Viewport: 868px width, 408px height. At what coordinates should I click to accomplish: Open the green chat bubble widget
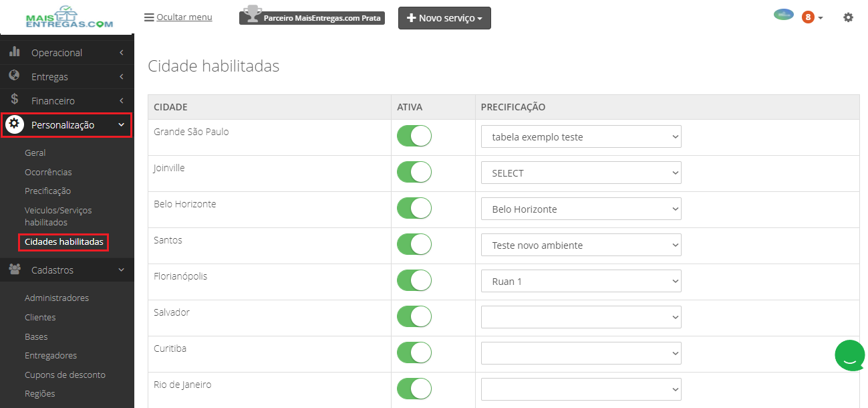tap(850, 355)
